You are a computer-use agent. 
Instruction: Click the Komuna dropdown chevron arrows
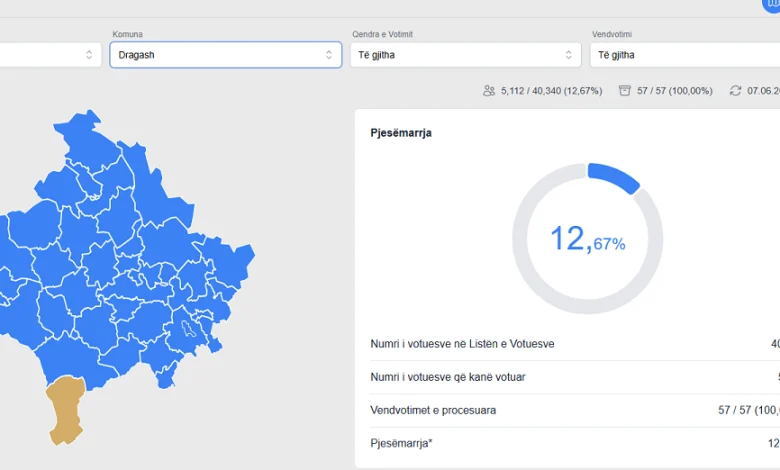(329, 55)
